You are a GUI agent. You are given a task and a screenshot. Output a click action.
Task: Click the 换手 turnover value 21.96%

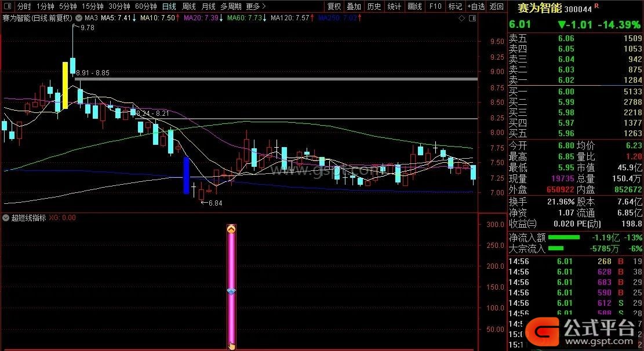coord(561,202)
